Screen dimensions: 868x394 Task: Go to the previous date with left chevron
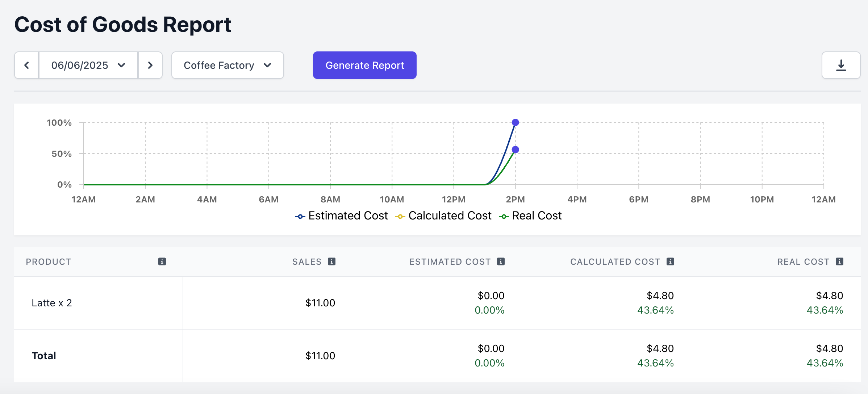point(26,65)
